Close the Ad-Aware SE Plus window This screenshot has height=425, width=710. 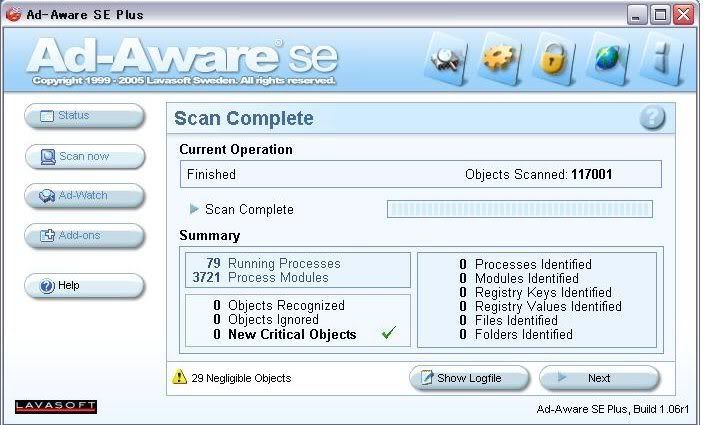click(x=684, y=15)
